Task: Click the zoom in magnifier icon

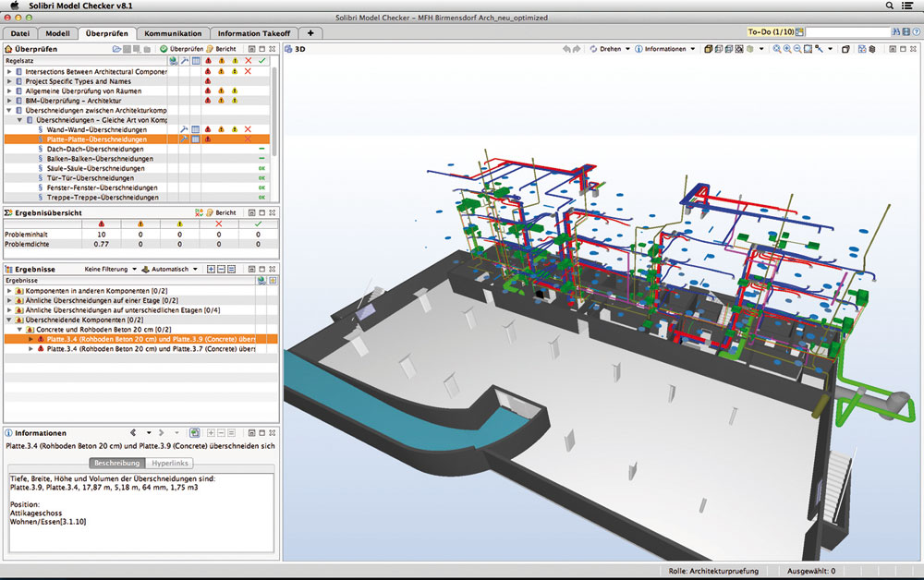Action: point(786,48)
